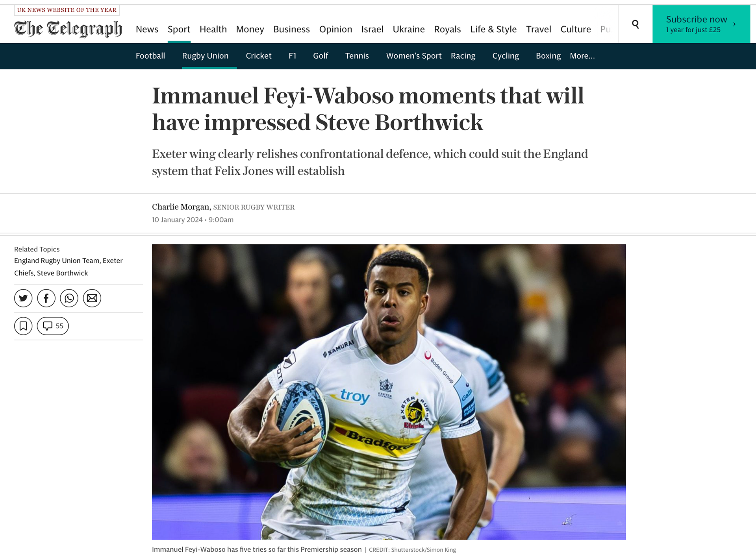
Task: Open England Rugby Union Team topic
Action: [x=57, y=261]
